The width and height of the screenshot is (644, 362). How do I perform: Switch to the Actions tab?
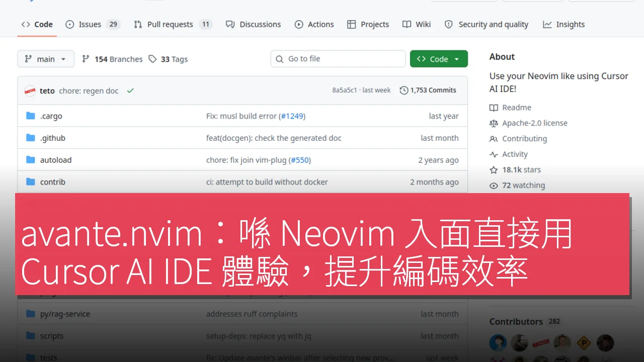click(x=314, y=24)
